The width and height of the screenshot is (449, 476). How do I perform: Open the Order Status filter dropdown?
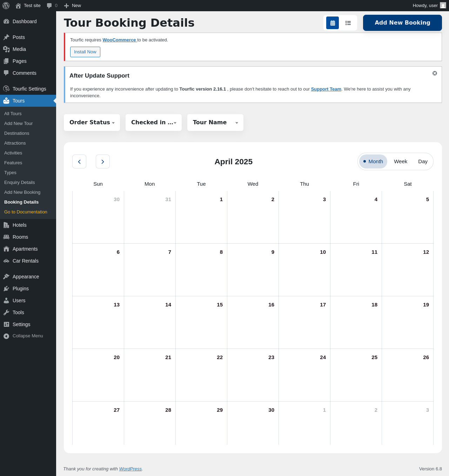tap(92, 123)
